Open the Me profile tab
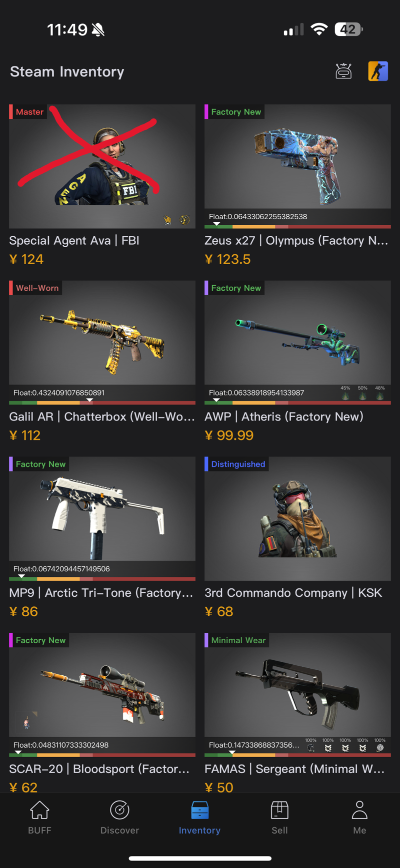400x868 pixels. point(359,818)
